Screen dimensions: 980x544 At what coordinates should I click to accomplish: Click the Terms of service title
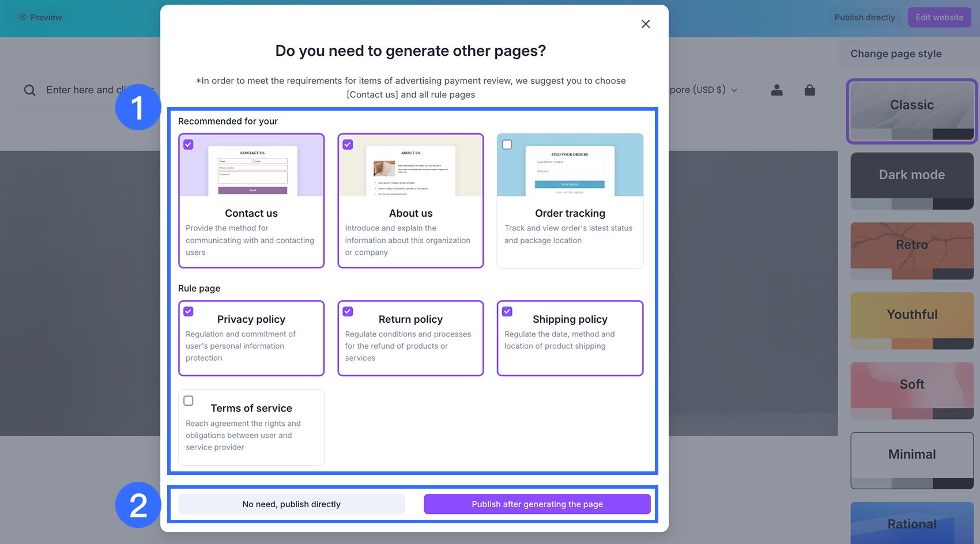[x=251, y=408]
